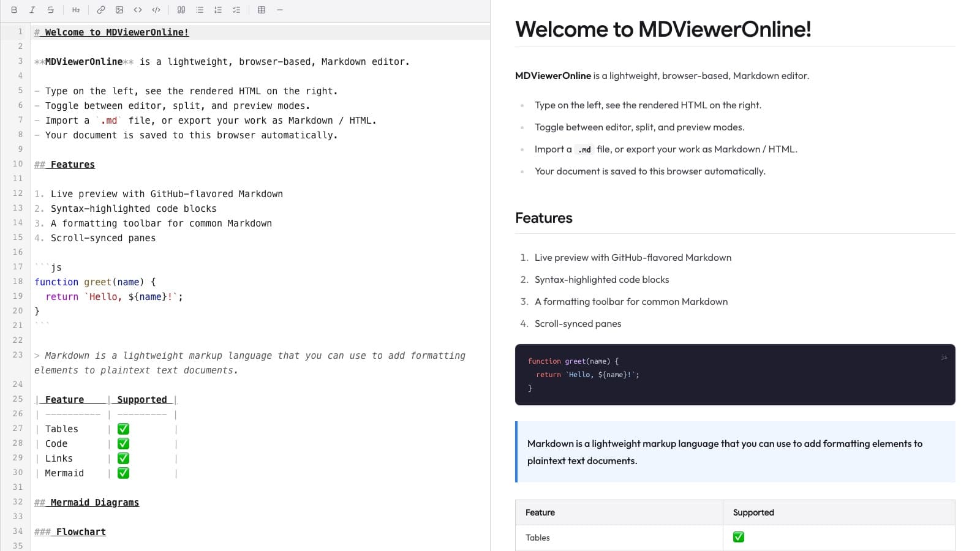Click 'function greet(name) {' in editor
Image resolution: width=980 pixels, height=551 pixels.
click(x=95, y=282)
